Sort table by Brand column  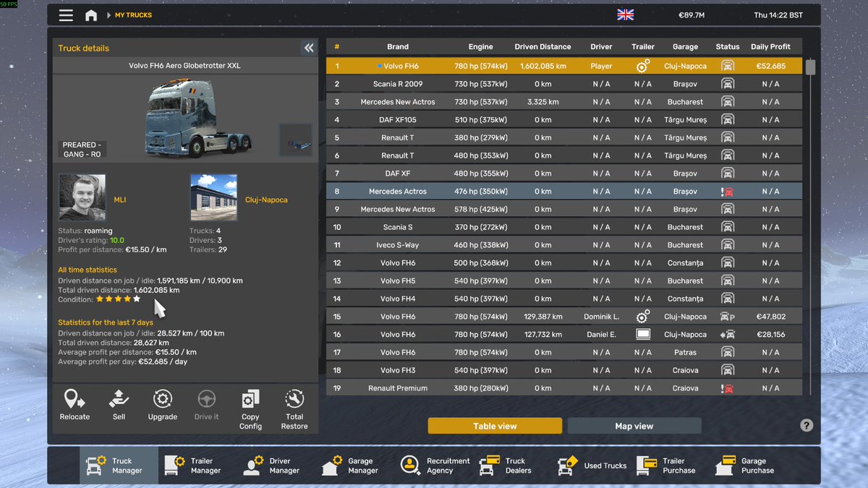pos(398,47)
